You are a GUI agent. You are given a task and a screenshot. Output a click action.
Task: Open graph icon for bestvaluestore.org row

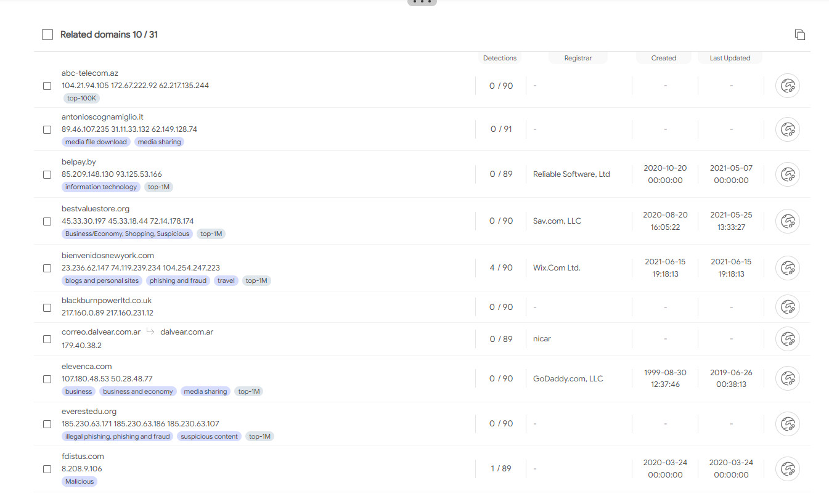pos(787,221)
